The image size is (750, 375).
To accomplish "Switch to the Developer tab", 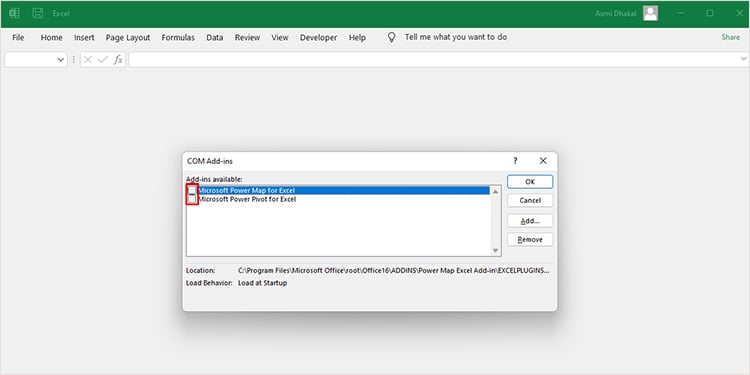I will [319, 37].
